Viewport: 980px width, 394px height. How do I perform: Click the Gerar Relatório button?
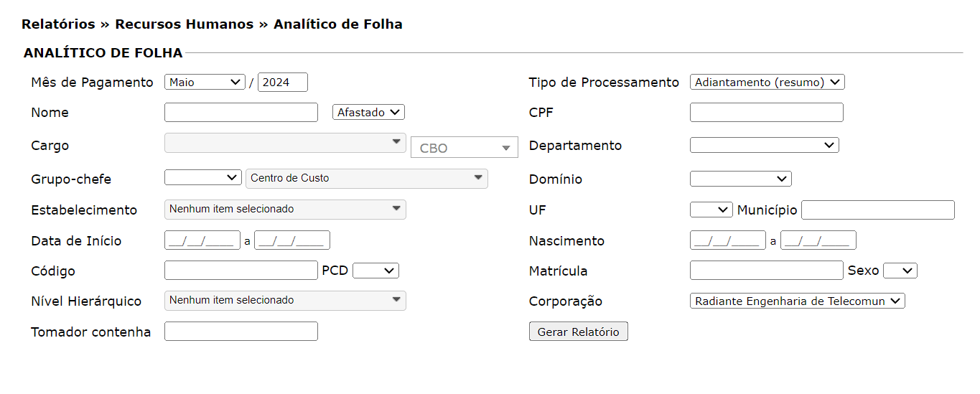point(578,332)
